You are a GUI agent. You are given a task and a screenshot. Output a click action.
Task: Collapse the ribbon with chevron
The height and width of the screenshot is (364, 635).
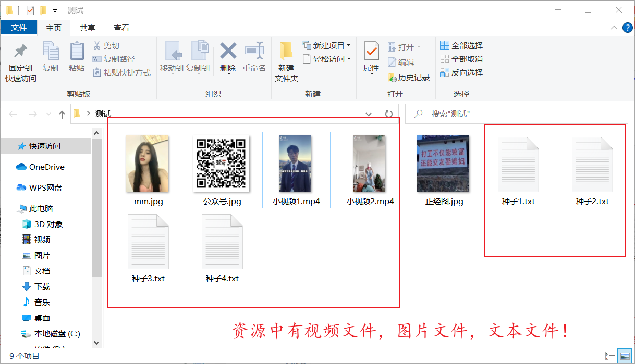[x=613, y=28]
